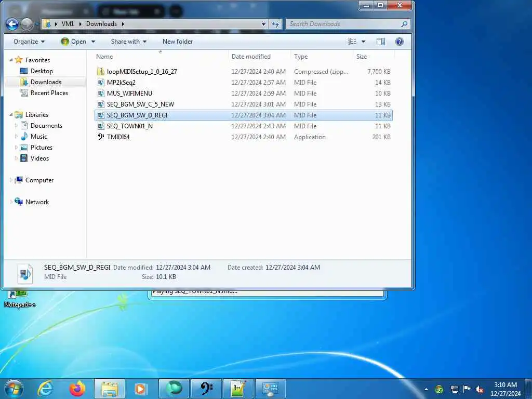Click the muted volume tray icon
This screenshot has width=532, height=399.
click(x=480, y=389)
